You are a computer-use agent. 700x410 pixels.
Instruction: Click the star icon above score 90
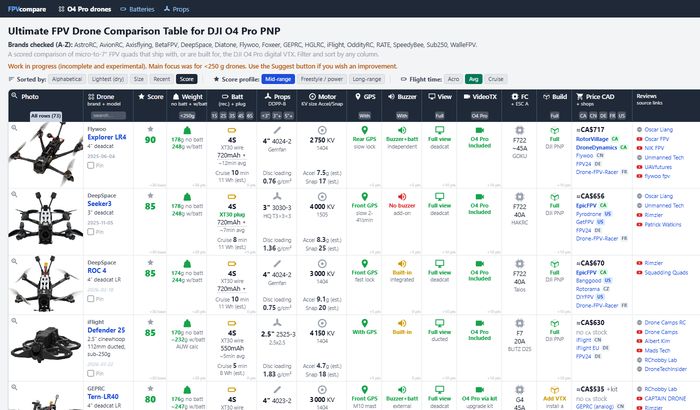150,129
